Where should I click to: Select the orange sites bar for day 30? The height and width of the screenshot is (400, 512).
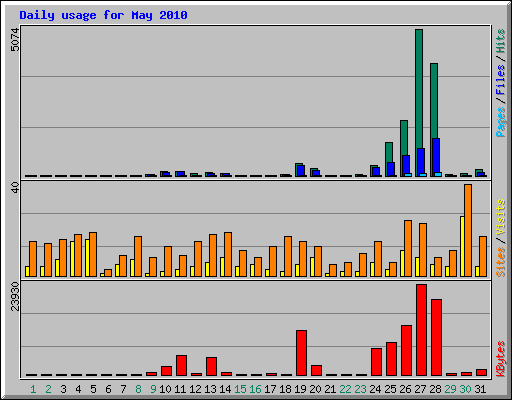[x=468, y=230]
